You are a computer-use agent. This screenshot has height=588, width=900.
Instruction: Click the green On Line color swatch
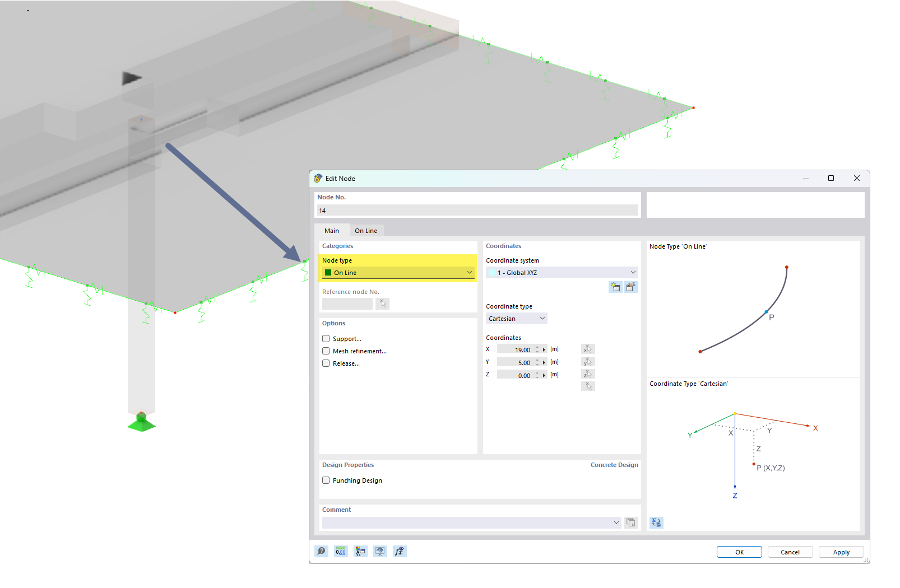pos(328,273)
